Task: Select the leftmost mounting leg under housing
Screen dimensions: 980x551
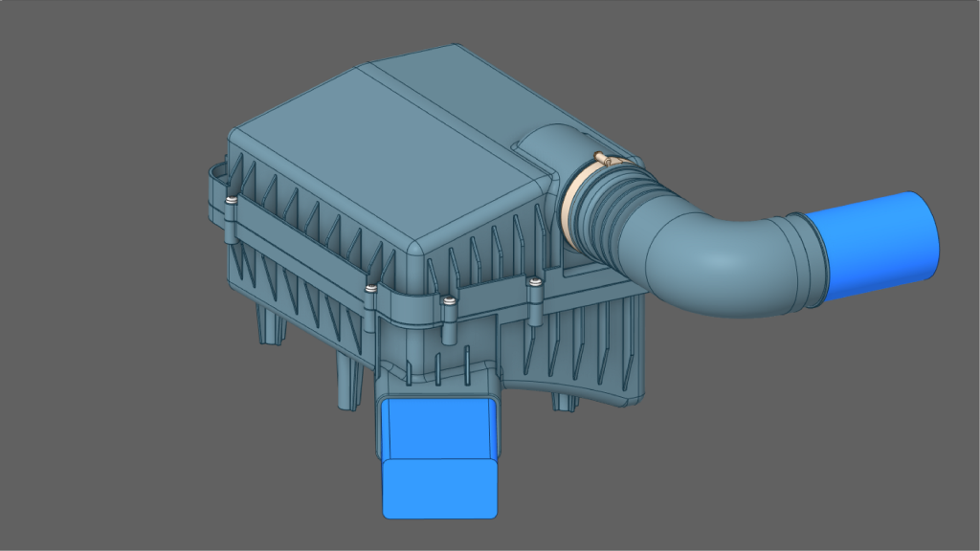Action: [268, 325]
